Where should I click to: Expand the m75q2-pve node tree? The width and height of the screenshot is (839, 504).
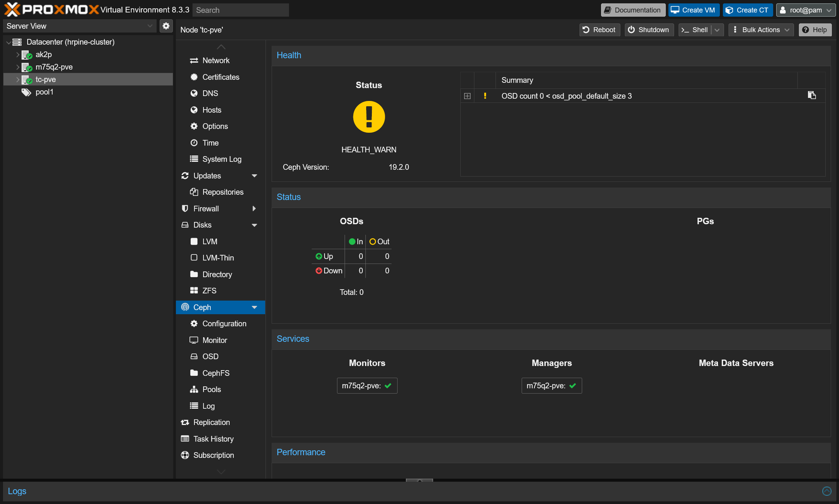pyautogui.click(x=17, y=67)
